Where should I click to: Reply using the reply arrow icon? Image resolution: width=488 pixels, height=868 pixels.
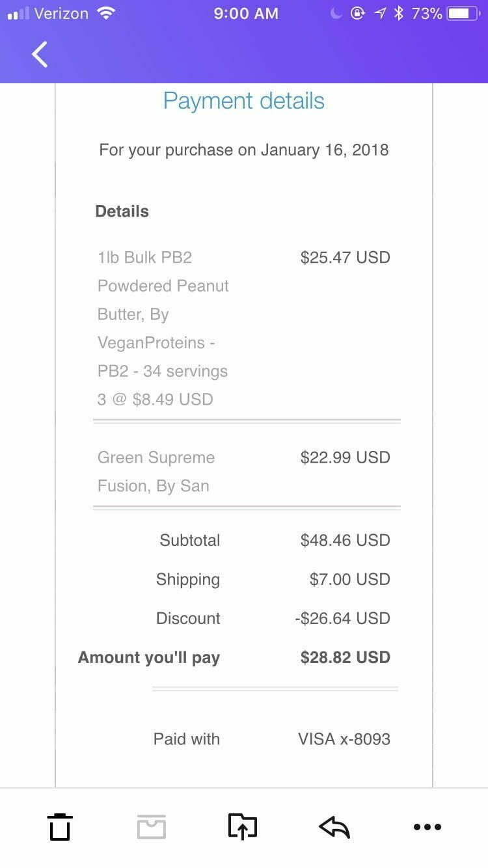coord(334,827)
